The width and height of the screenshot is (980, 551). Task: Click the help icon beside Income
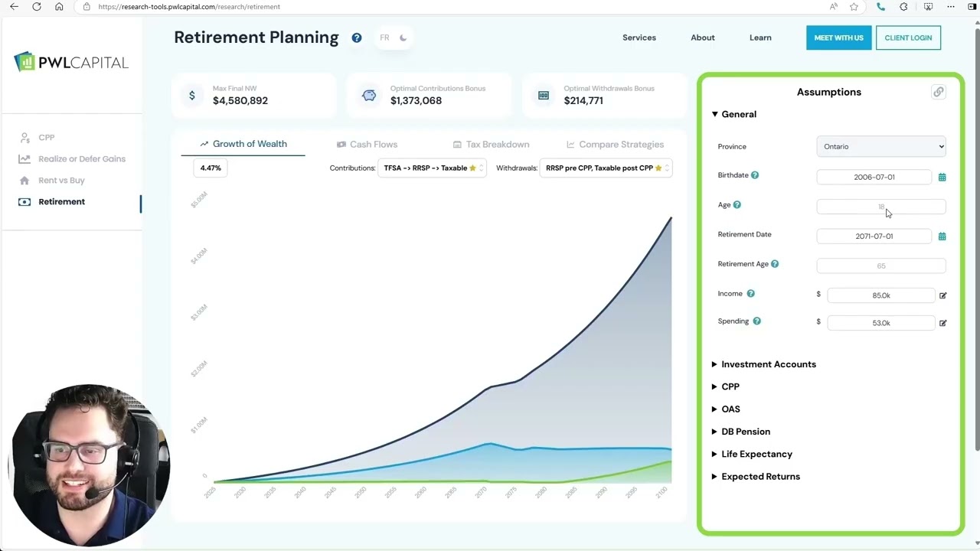(750, 294)
